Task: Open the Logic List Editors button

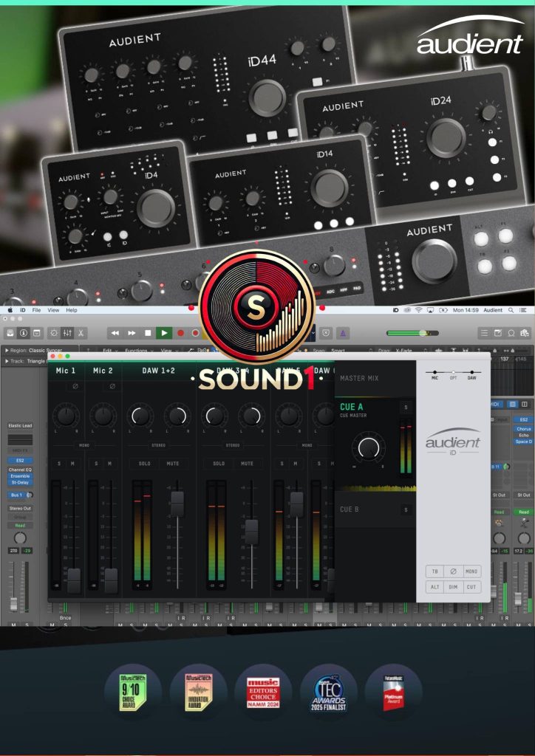Action: point(484,333)
